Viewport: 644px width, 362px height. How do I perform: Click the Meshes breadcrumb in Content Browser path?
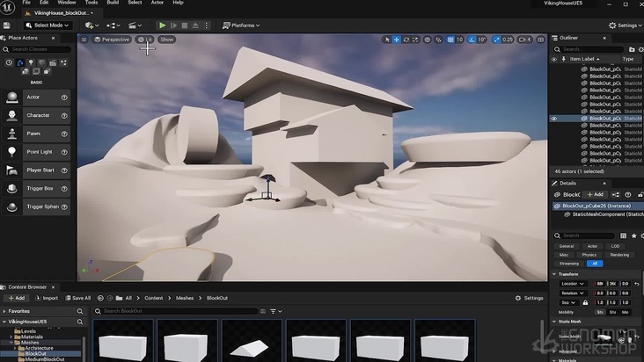click(x=185, y=298)
